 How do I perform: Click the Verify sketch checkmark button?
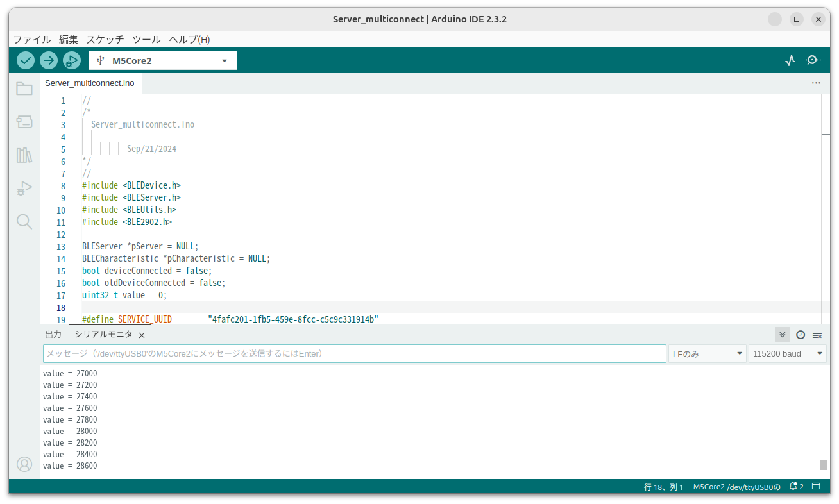[x=26, y=60]
